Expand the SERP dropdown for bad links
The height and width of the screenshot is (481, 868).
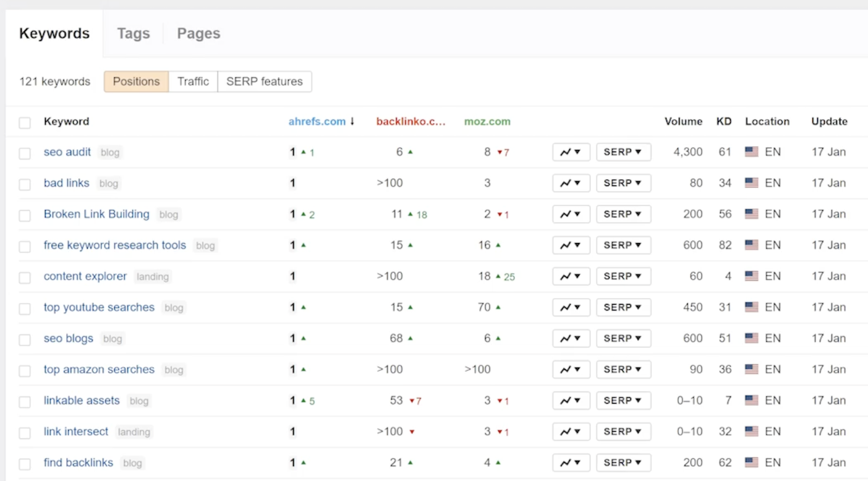(624, 183)
